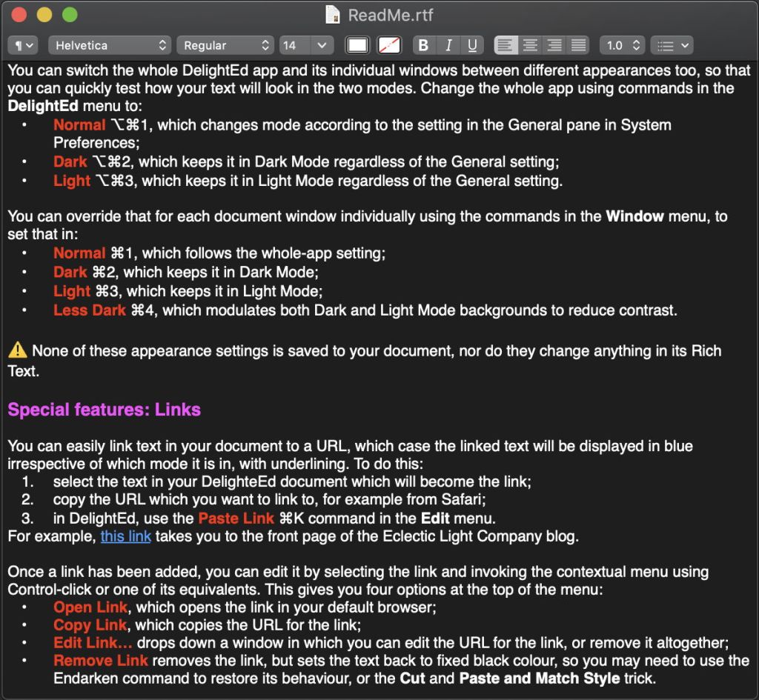Click the warning triangle icon in text
The height and width of the screenshot is (700, 759).
pyautogui.click(x=17, y=351)
